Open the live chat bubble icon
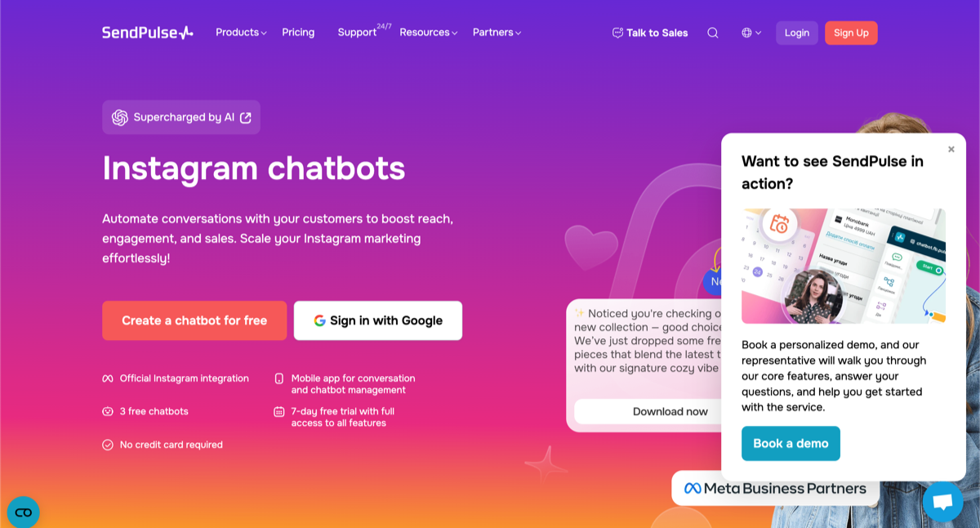 click(x=942, y=502)
